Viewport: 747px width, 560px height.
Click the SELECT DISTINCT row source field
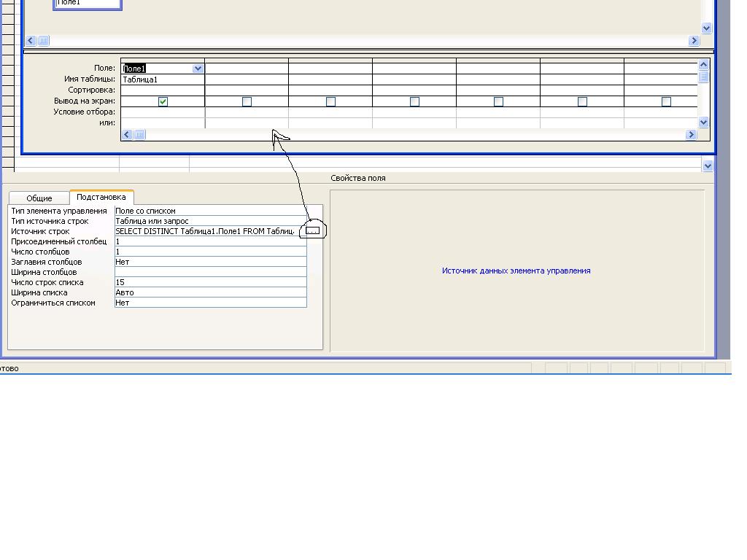coord(206,231)
